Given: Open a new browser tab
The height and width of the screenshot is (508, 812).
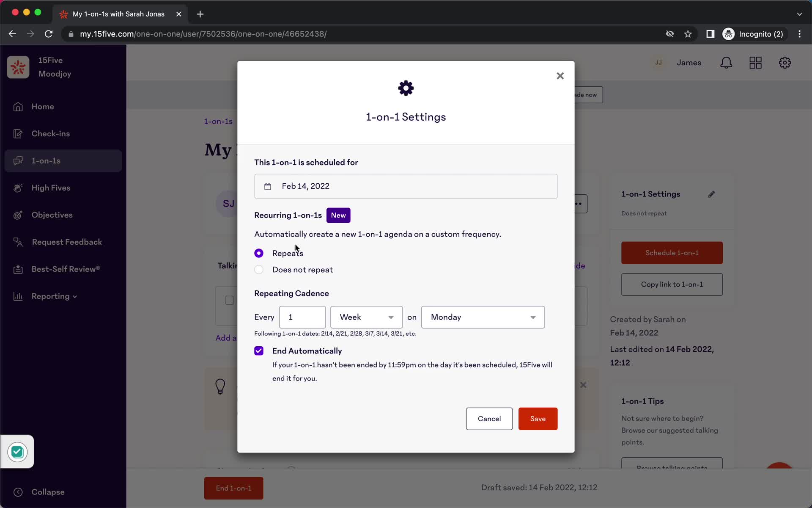Looking at the screenshot, I should click(200, 14).
